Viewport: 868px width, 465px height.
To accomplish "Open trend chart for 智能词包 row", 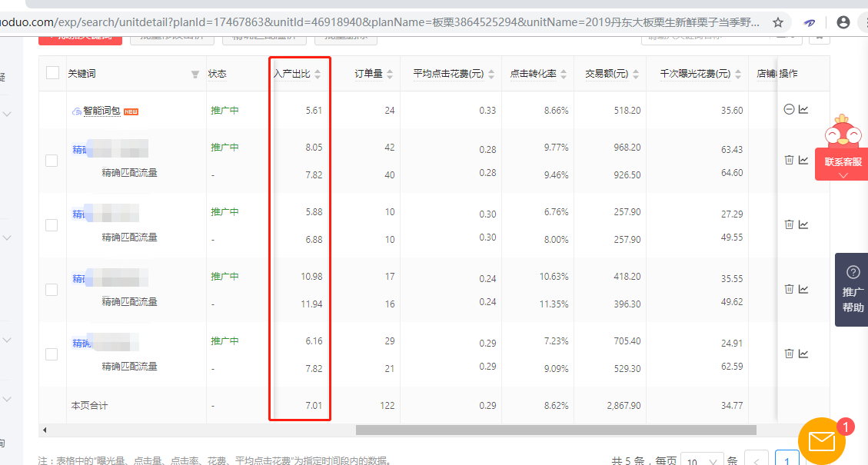I will click(x=803, y=110).
